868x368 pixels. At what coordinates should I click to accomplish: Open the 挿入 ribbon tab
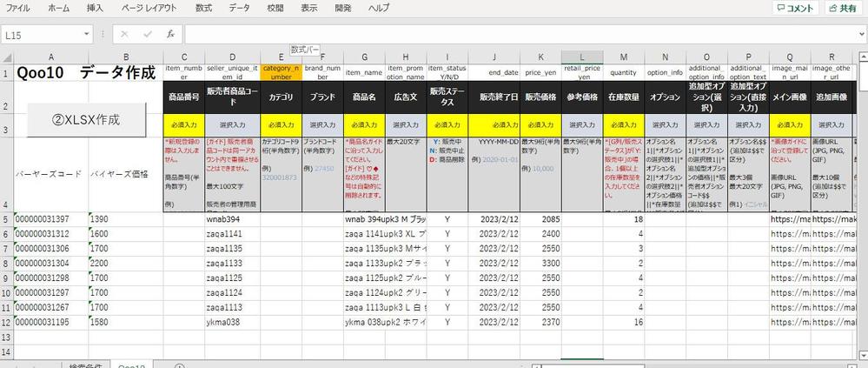pyautogui.click(x=95, y=9)
